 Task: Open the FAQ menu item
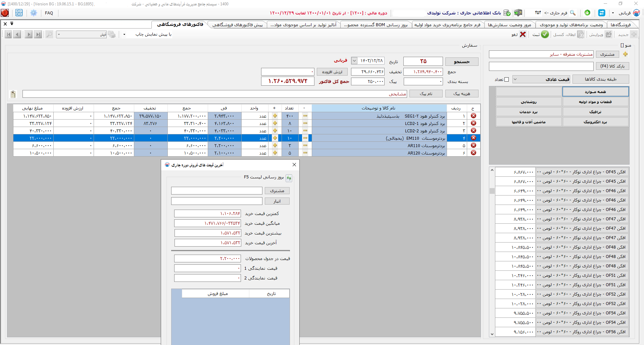[x=49, y=13]
